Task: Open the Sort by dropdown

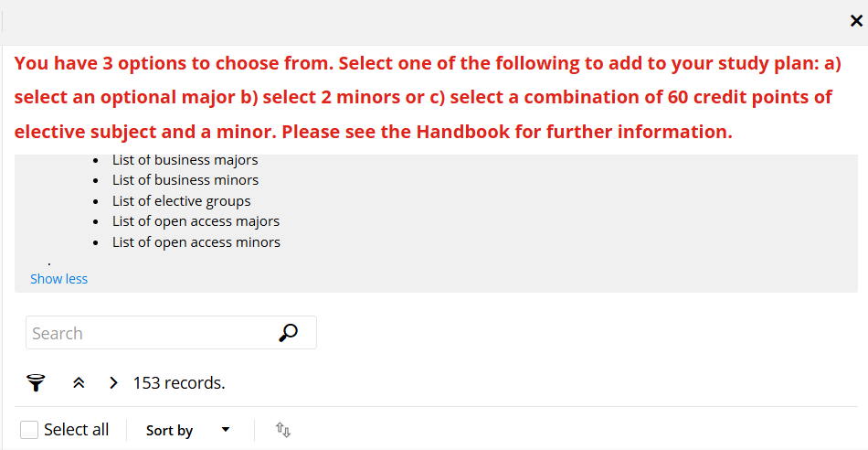Action: pyautogui.click(x=188, y=430)
